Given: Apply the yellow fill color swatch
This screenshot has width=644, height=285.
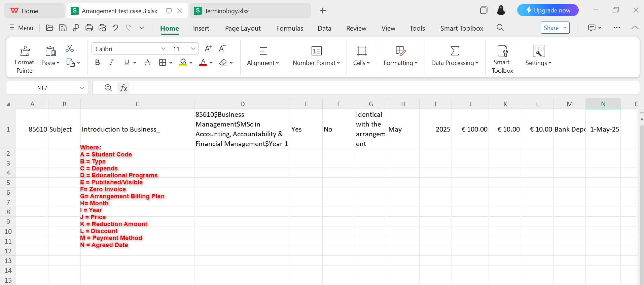Looking at the screenshot, I should tap(183, 63).
